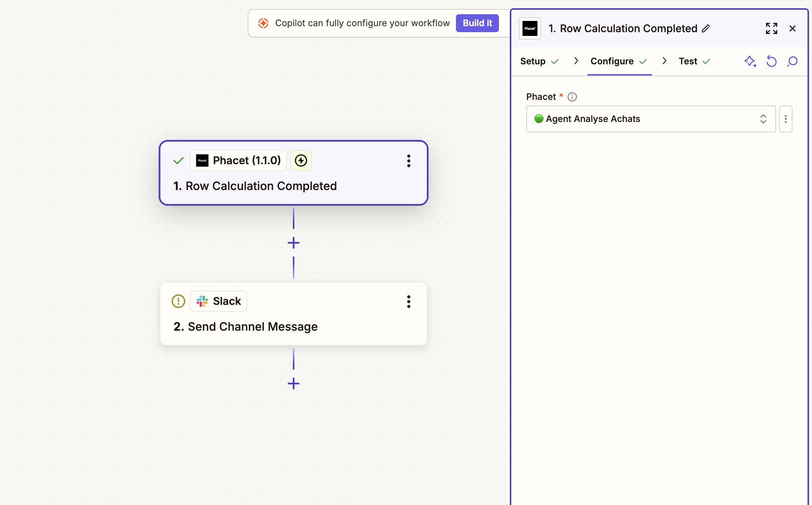Add a step after Send Channel Message

[x=294, y=383]
